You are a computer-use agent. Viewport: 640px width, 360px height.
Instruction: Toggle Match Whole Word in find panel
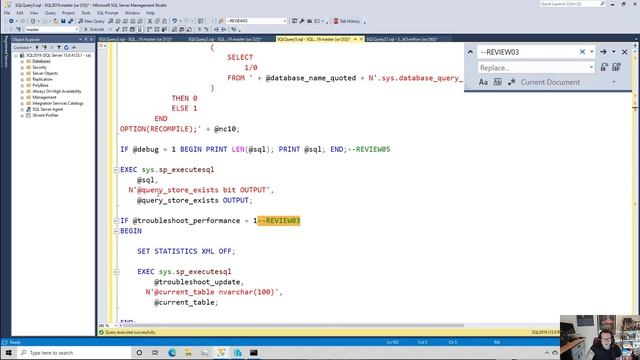point(498,82)
